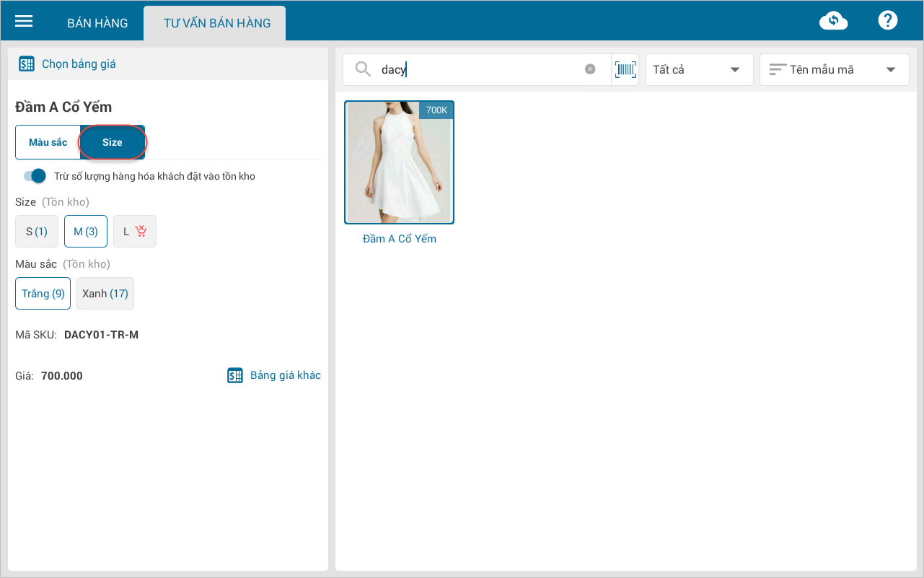
Task: Open the hamburger main menu
Action: [24, 21]
